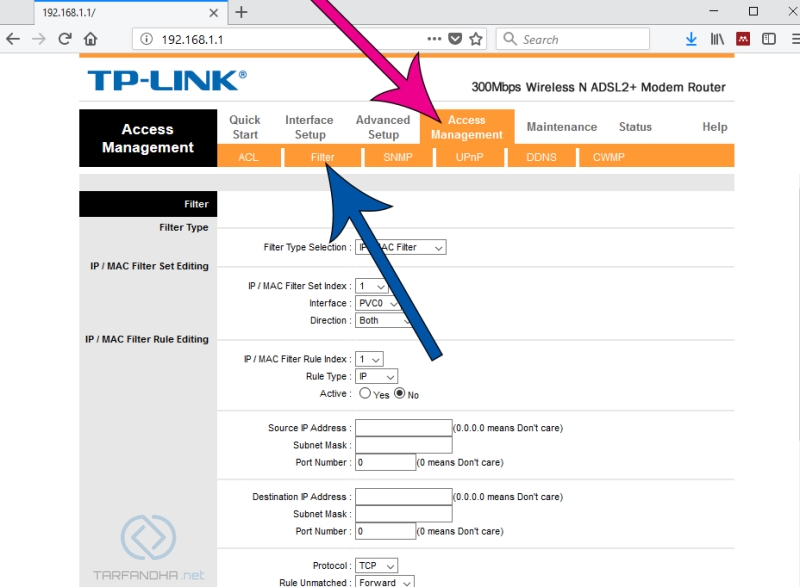Reload the page with refresh icon

65,39
